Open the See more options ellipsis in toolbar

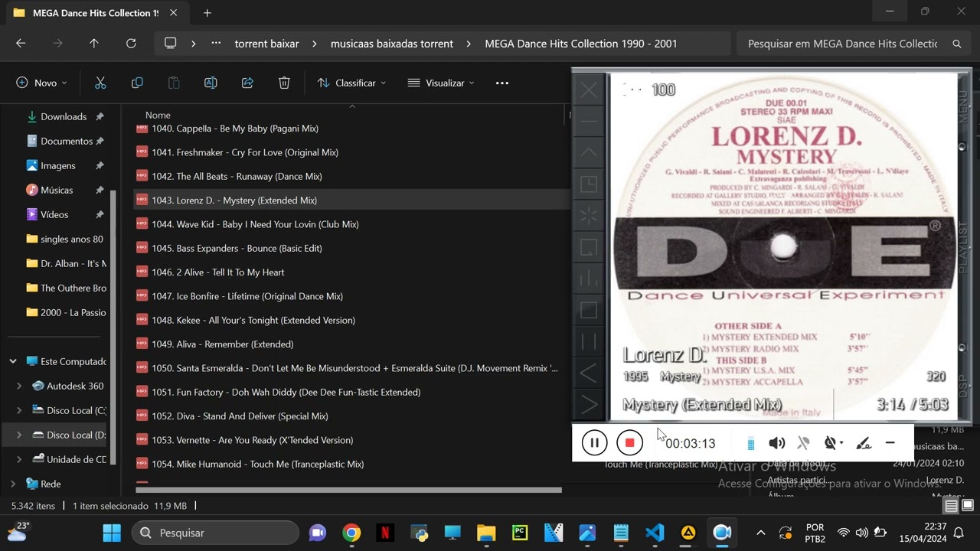[502, 83]
